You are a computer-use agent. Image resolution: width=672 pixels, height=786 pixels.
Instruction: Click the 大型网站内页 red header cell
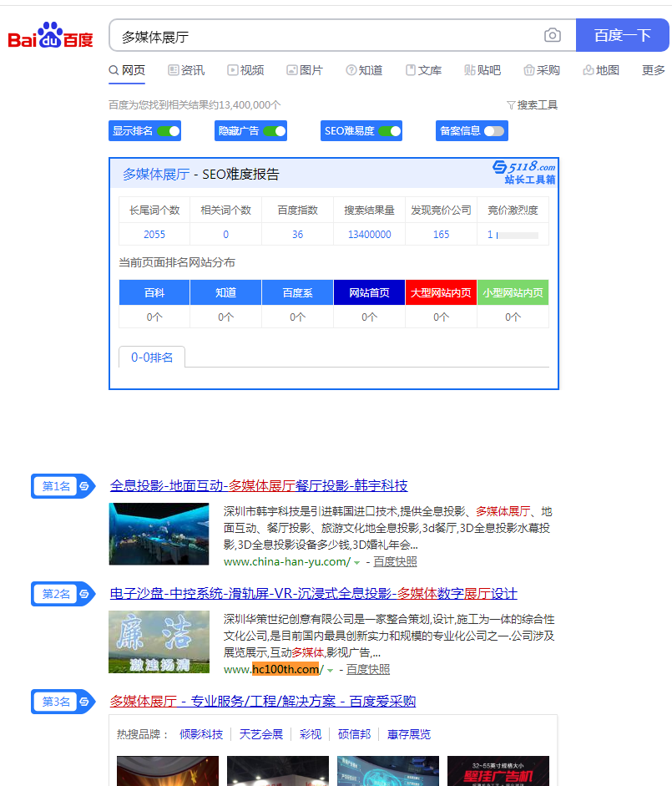coord(441,292)
